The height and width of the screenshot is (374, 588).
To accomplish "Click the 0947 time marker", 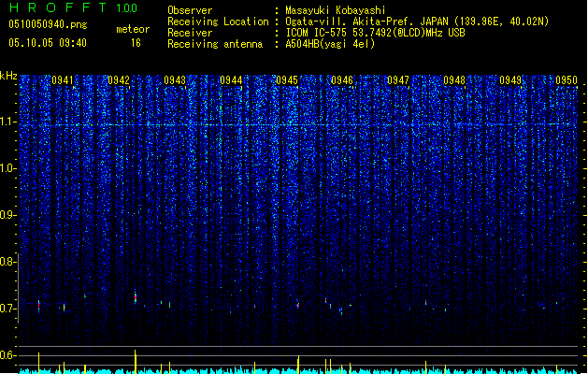I will coord(398,80).
